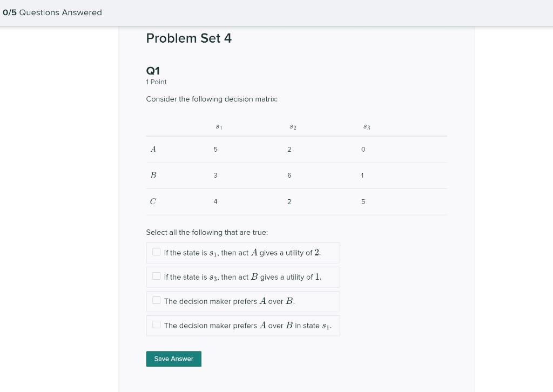Viewport: 553px width, 392px height.
Task: Click the '0/5 Questions Answered' status label
Action: pyautogui.click(x=52, y=12)
